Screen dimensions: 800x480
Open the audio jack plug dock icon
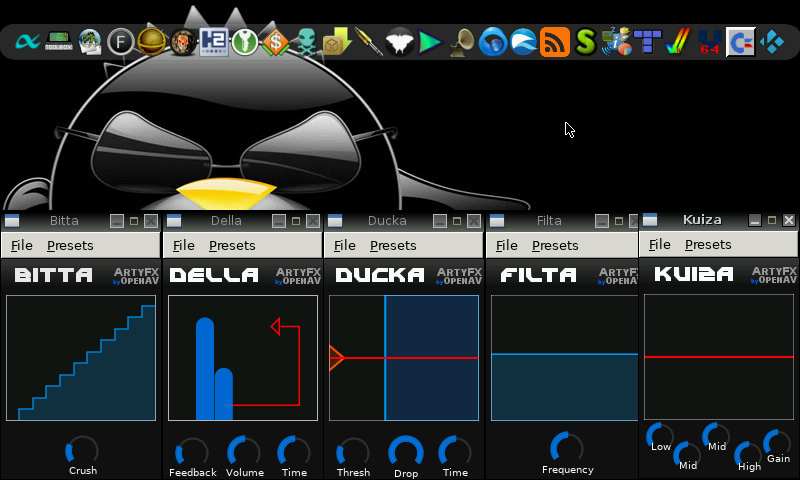[368, 42]
